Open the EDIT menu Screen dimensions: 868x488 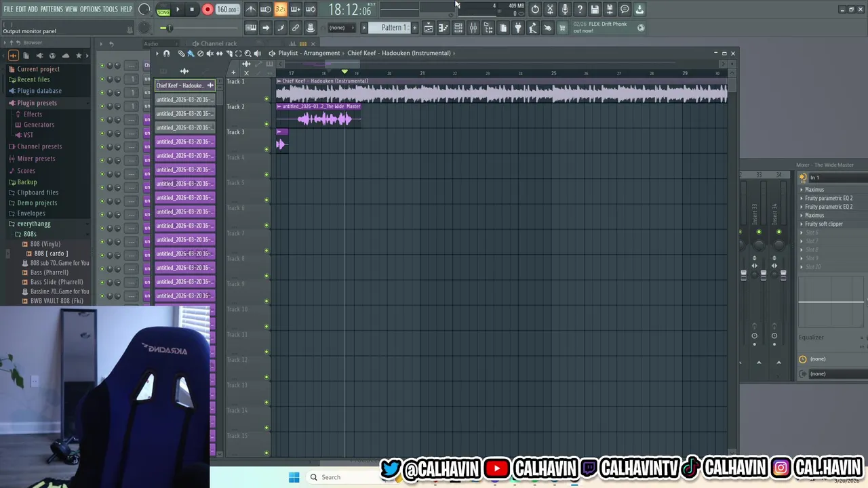point(21,9)
